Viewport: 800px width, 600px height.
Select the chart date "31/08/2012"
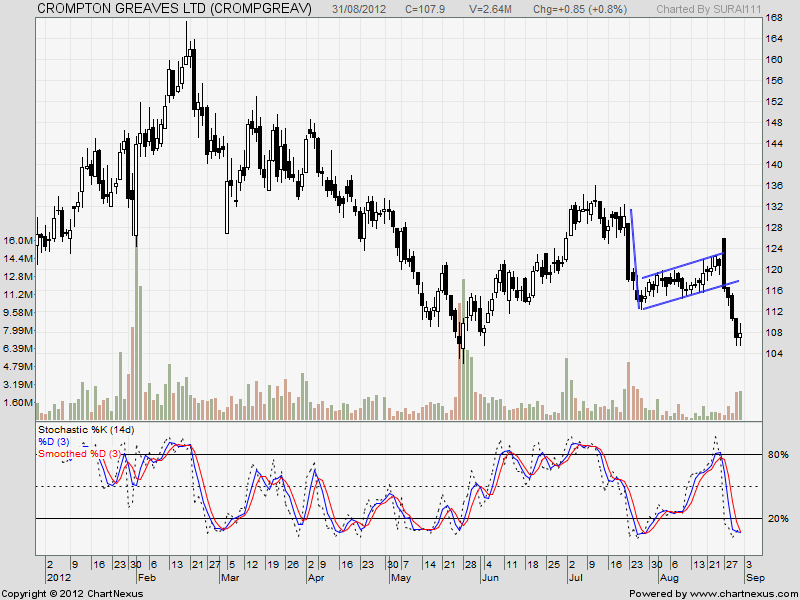coord(359,9)
